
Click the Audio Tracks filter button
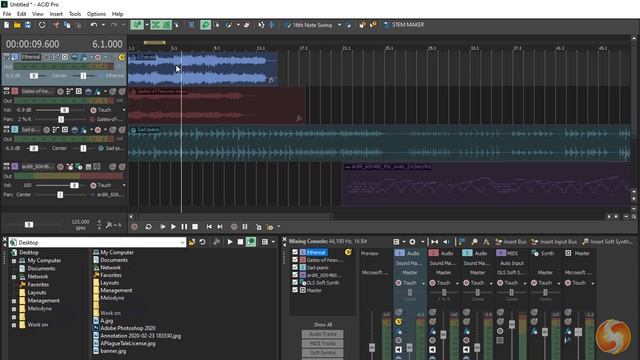(x=322, y=334)
